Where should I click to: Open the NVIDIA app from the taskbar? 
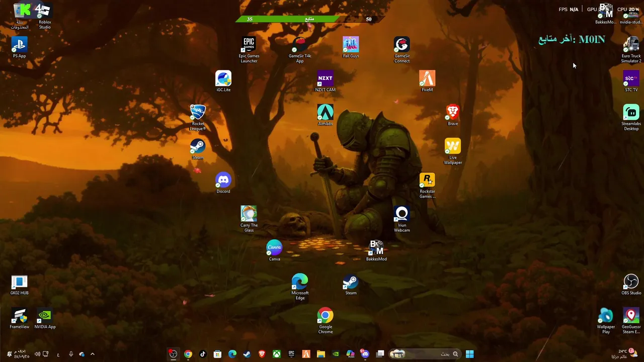(x=336, y=354)
